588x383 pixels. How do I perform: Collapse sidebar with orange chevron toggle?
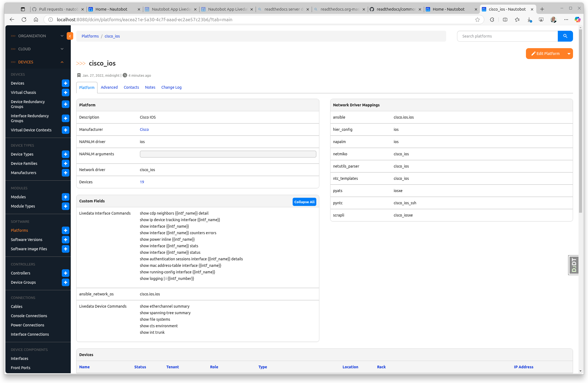70,36
